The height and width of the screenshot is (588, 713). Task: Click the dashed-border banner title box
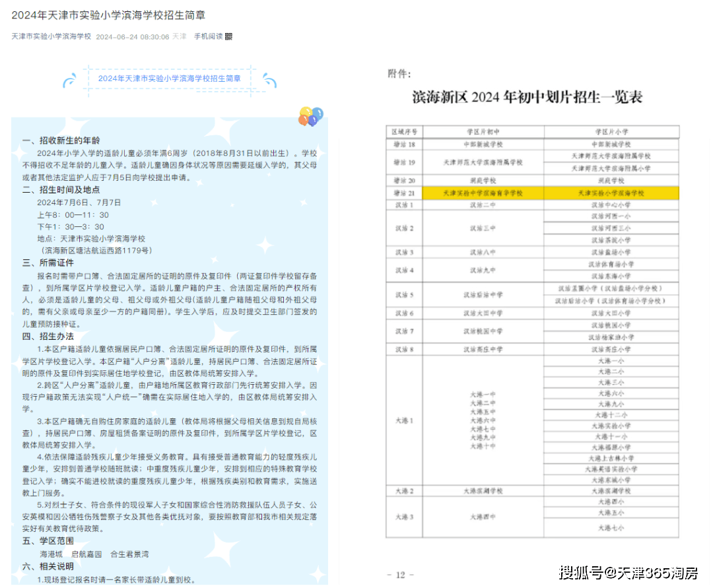(x=169, y=78)
